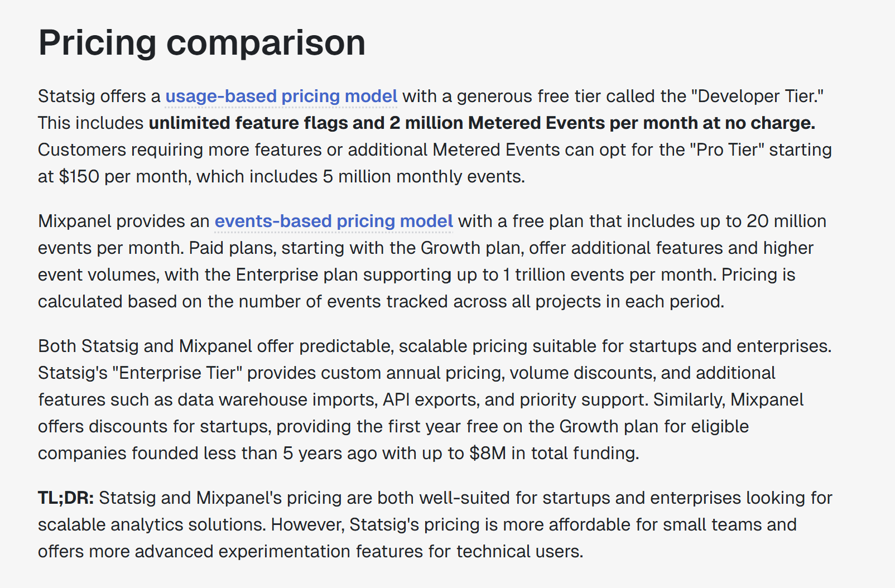Click the Pricing comparison heading

pyautogui.click(x=202, y=42)
